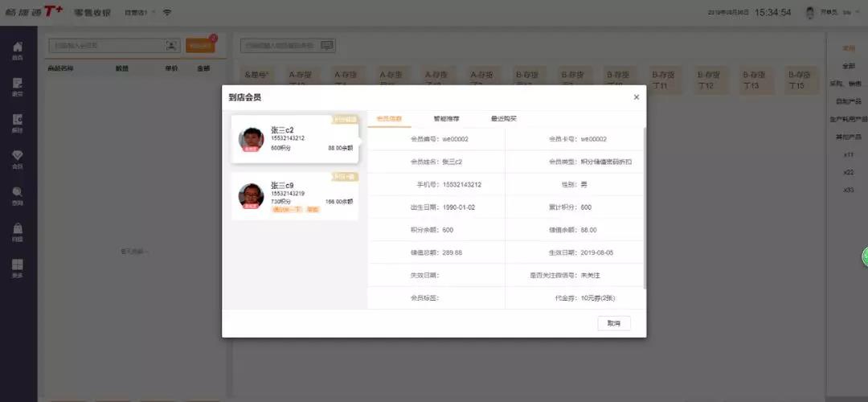Click the 会员 diamond icon in sidebar
Image resolution: width=868 pixels, height=402 pixels.
18,158
